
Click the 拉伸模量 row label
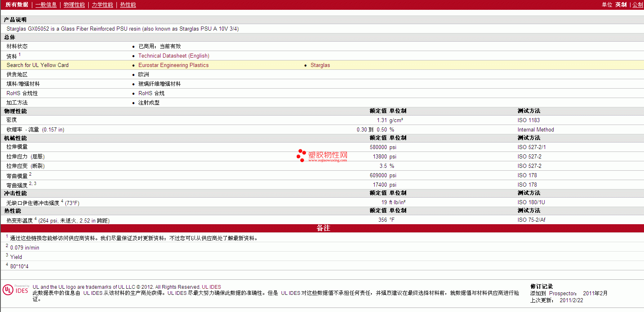point(17,147)
